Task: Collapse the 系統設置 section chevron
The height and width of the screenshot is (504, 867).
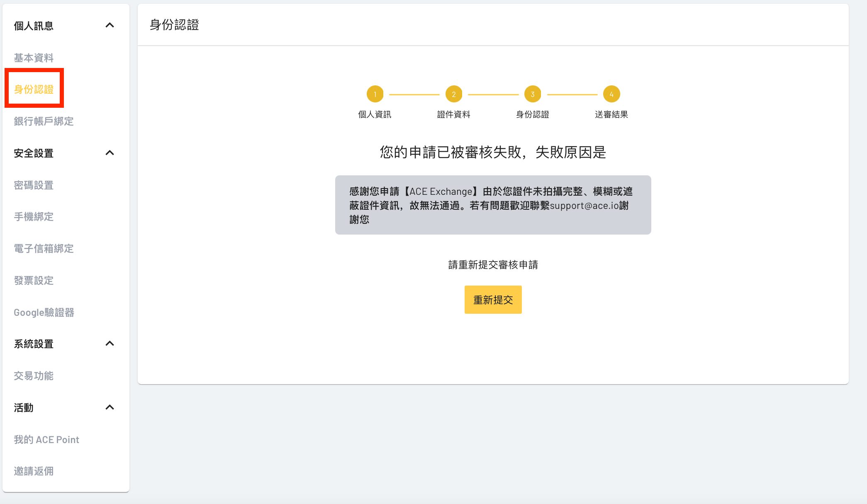Action: click(110, 344)
